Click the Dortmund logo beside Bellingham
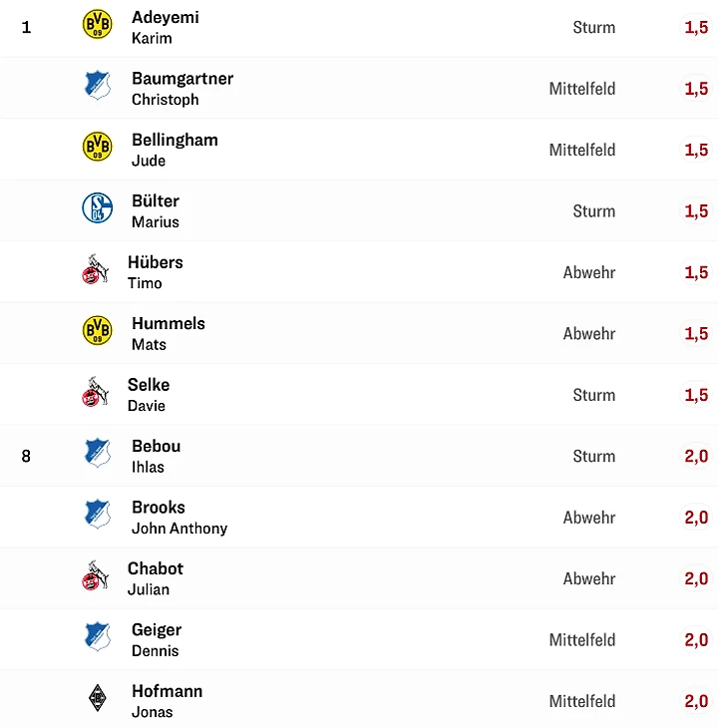The width and height of the screenshot is (728, 728). click(97, 147)
